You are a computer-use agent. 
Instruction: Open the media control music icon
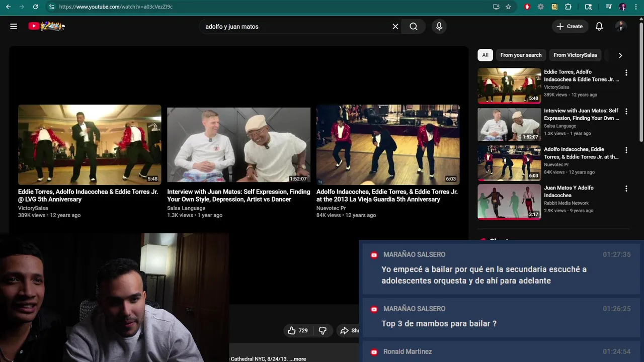tap(609, 7)
